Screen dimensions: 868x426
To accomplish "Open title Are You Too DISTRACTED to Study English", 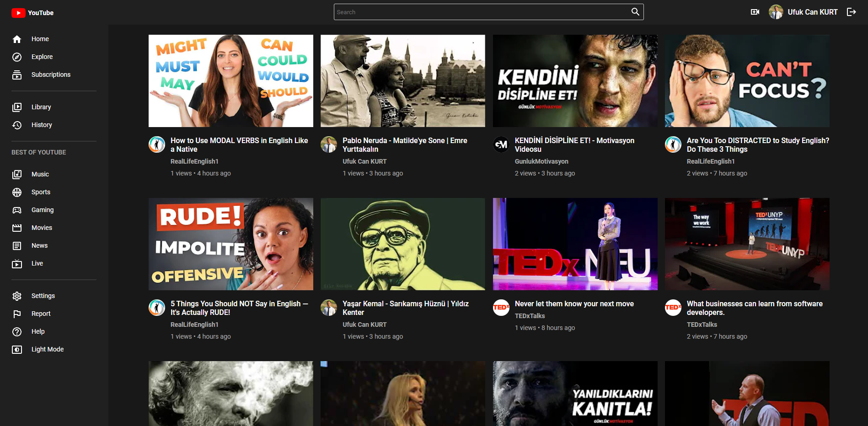I will (758, 145).
